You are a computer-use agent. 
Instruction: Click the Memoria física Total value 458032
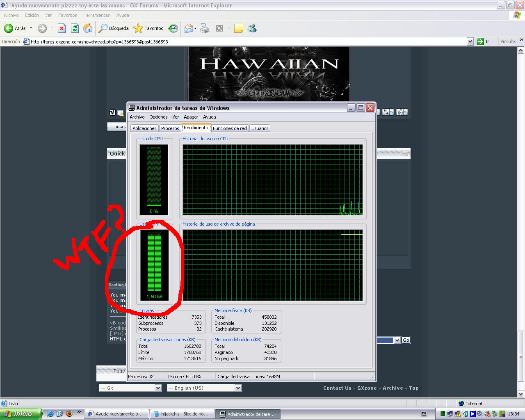(269, 317)
